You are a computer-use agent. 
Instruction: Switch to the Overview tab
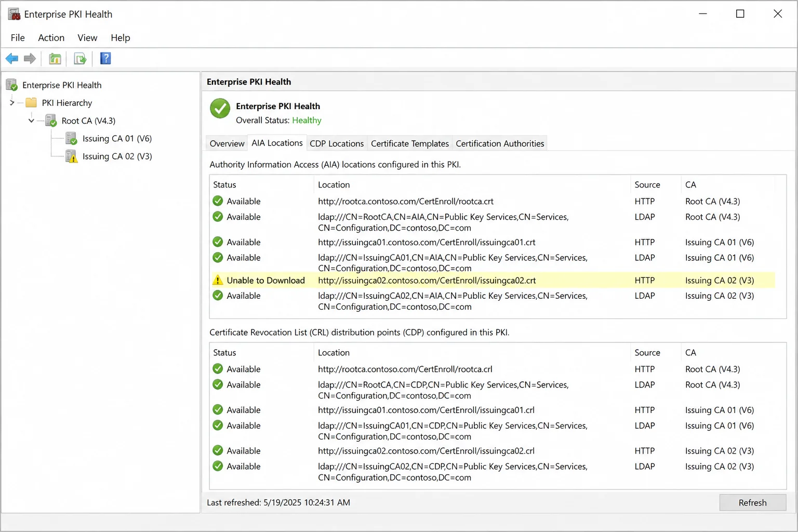(227, 143)
